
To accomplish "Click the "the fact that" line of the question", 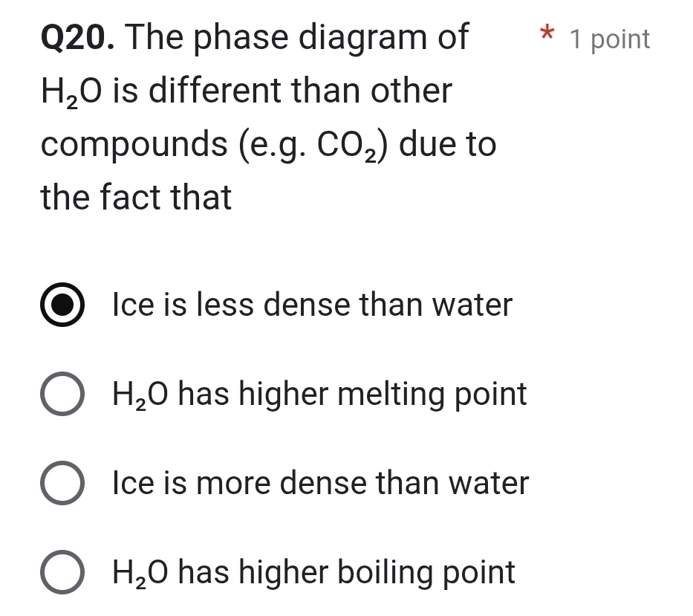I will point(137,198).
